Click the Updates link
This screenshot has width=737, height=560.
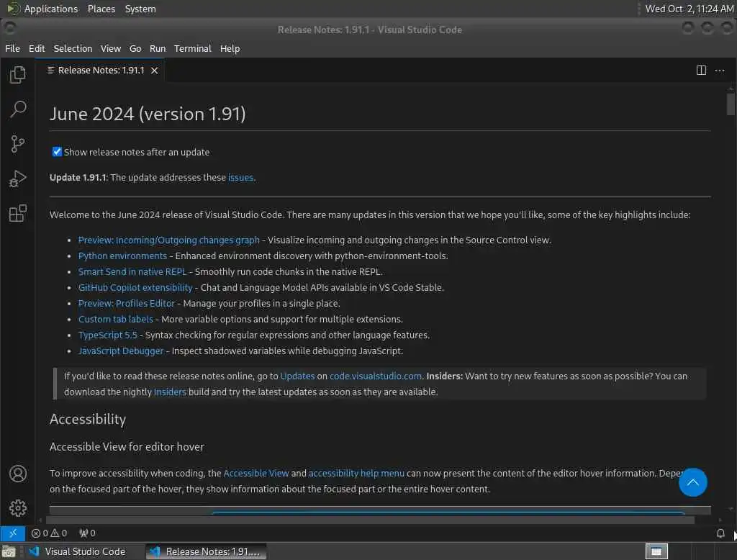[297, 376]
